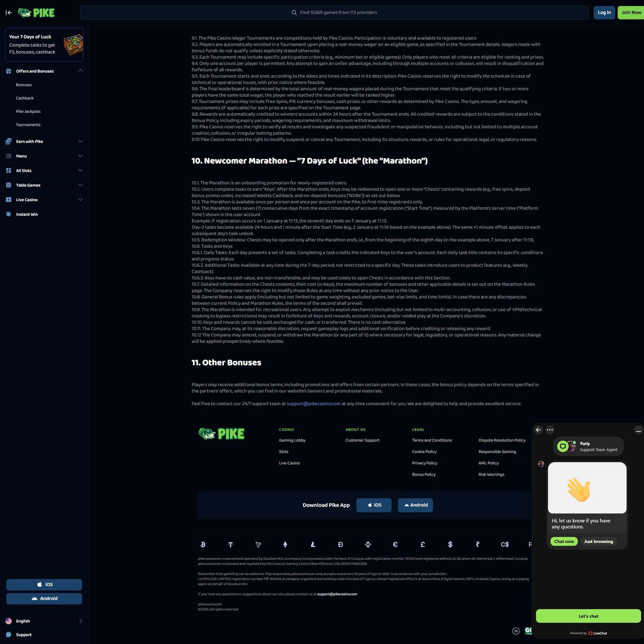
Task: Collapse the Offers and Bonuses section chevron
Action: tap(80, 70)
